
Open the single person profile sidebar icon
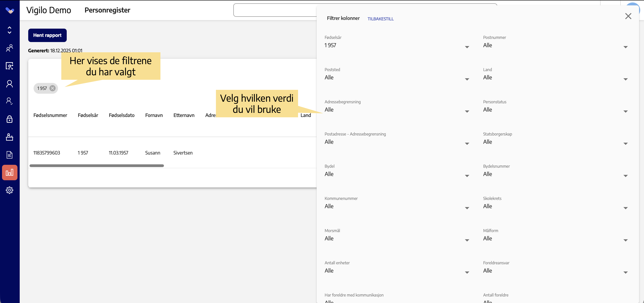[9, 84]
